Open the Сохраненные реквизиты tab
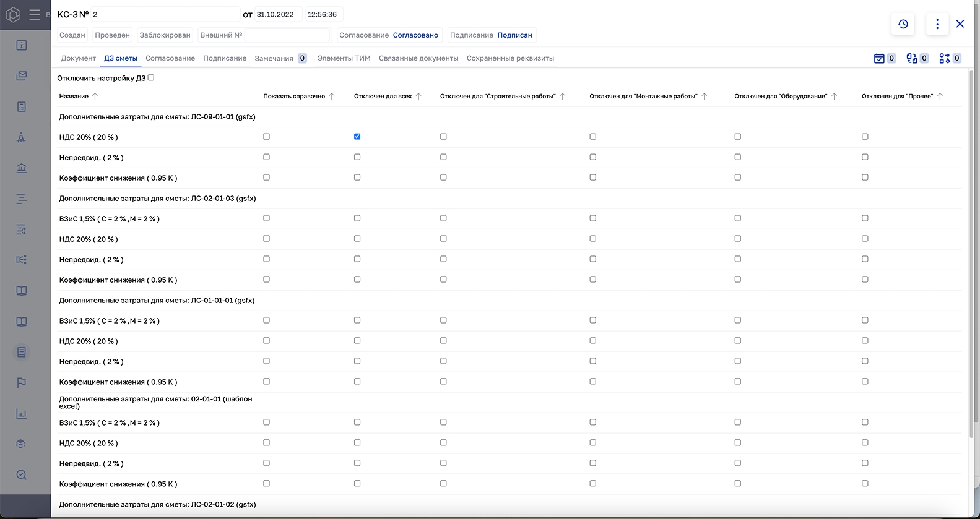This screenshot has height=519, width=980. point(510,58)
